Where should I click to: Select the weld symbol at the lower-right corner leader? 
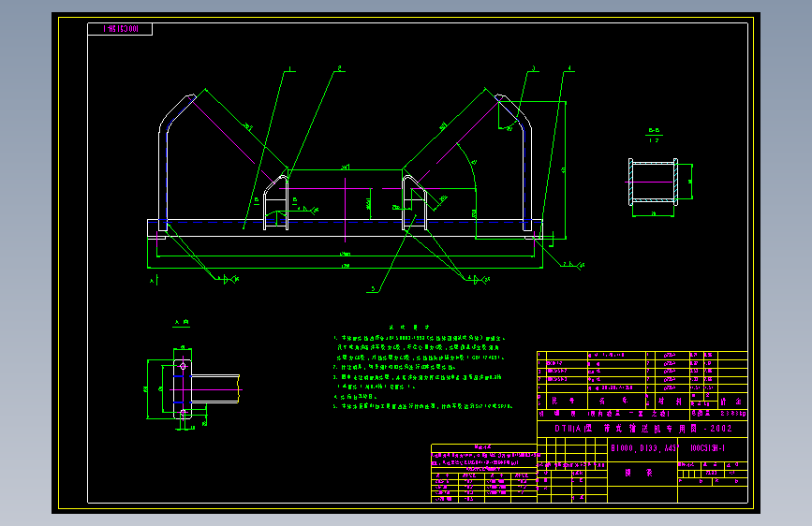tap(574, 265)
